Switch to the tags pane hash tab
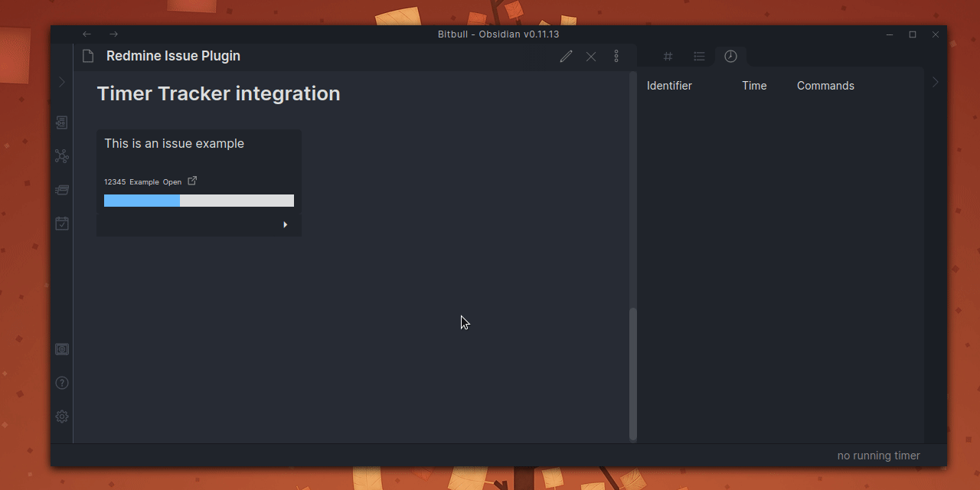This screenshot has height=490, width=980. pyautogui.click(x=668, y=56)
